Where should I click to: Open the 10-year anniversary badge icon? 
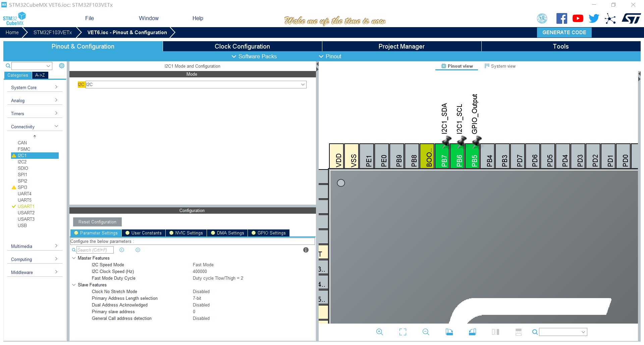(x=542, y=18)
